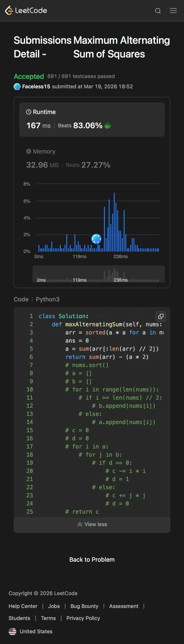Click the 83.06% beats value
Screen dimensions: 184x644
click(88, 125)
